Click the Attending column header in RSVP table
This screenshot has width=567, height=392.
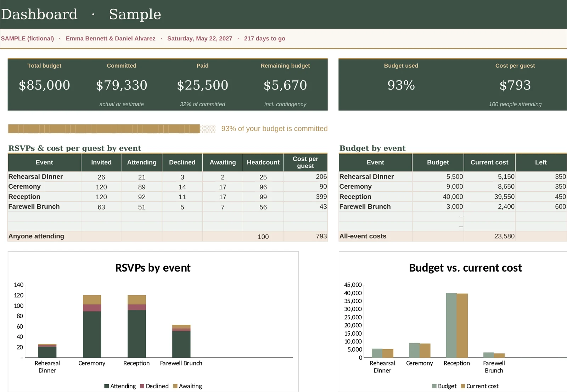142,162
